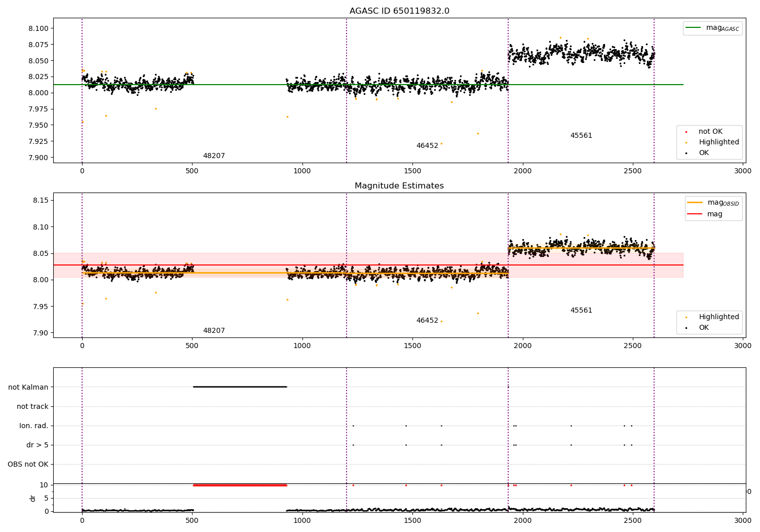Click x-tick '2500' under the middle plot
Screen dimensions: 760x532
633,346
